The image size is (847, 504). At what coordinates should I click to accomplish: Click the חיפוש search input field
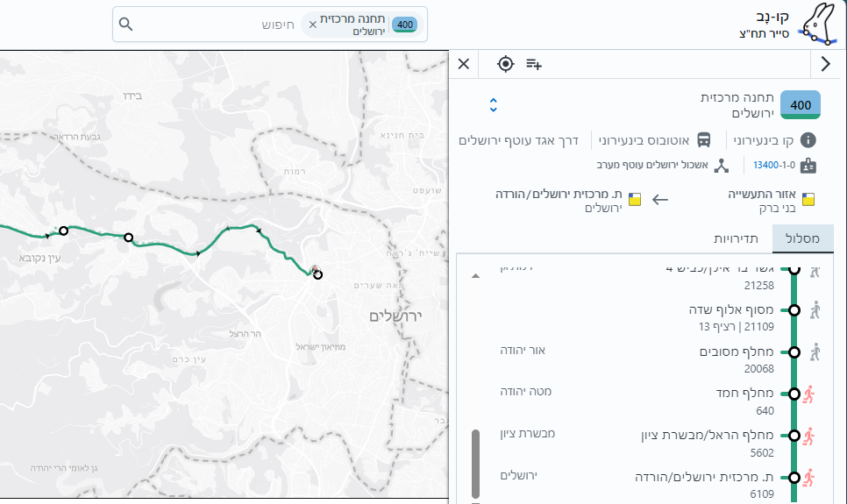228,25
